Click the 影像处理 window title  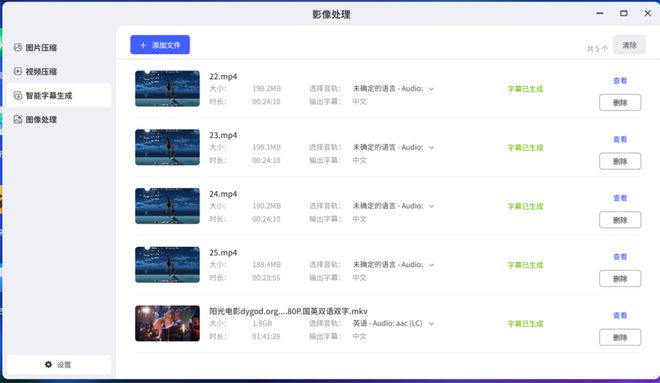pyautogui.click(x=331, y=14)
